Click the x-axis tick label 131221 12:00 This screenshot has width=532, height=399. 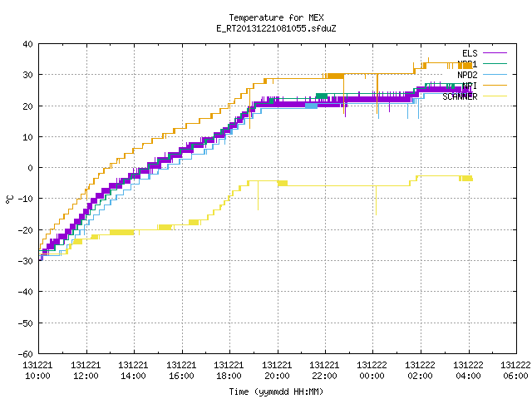coord(86,371)
